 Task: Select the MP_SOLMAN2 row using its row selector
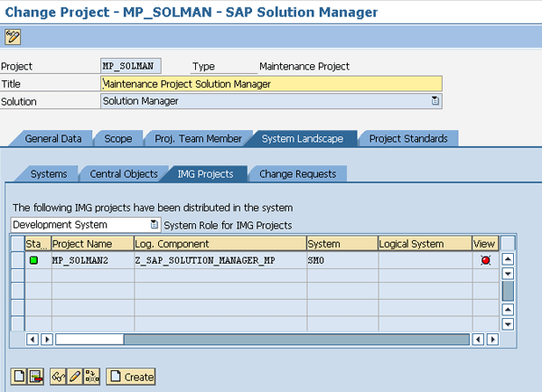tap(17, 261)
